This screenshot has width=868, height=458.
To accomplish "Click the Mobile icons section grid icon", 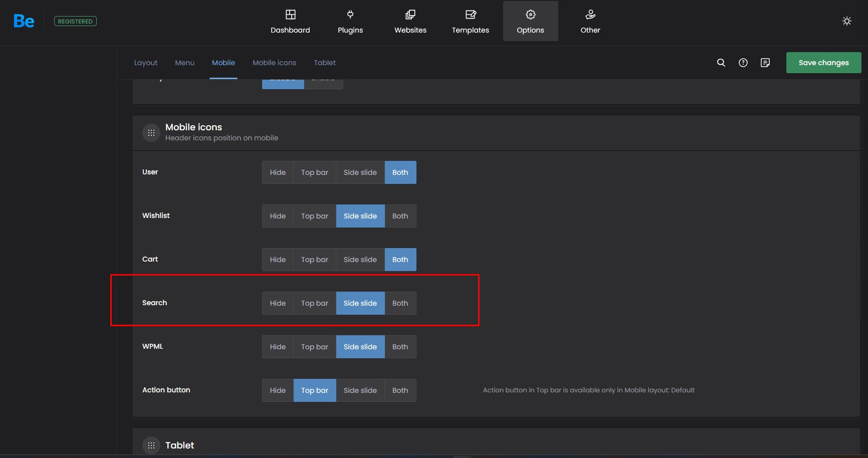I will pos(151,133).
